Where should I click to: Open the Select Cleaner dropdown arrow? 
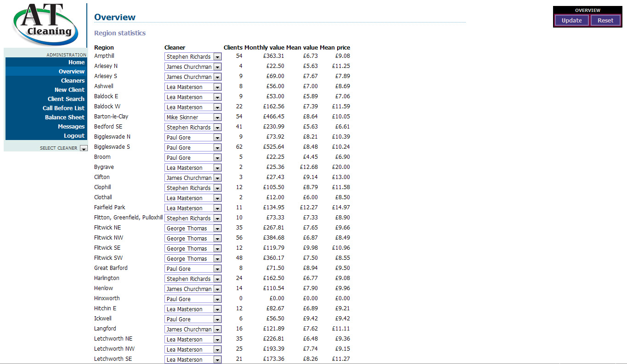tap(83, 148)
